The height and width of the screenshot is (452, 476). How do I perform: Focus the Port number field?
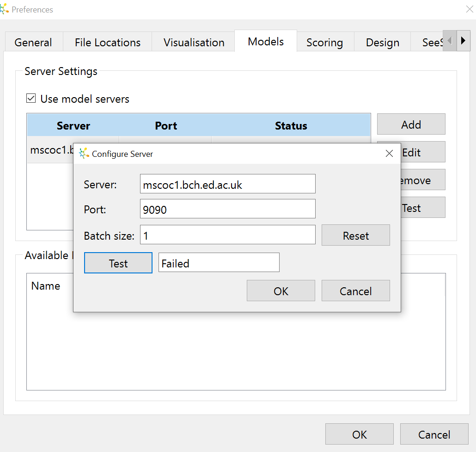pyautogui.click(x=227, y=209)
